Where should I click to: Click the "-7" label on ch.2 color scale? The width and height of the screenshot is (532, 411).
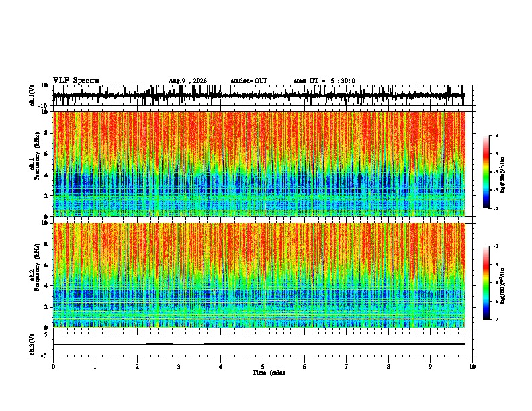point(496,319)
